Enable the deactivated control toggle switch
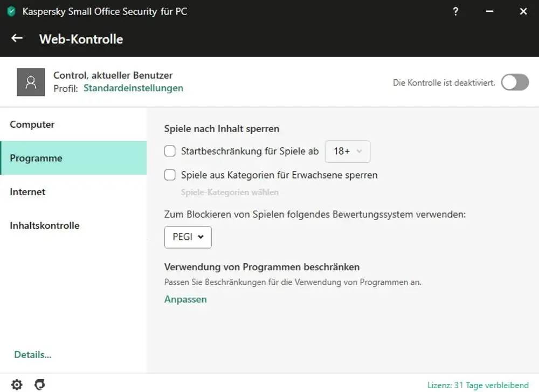539x392 pixels. (515, 82)
